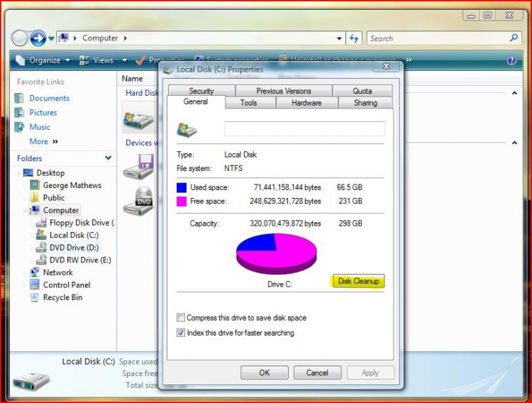Click the magenta Free space color swatch
The width and height of the screenshot is (532, 403).
click(x=182, y=201)
